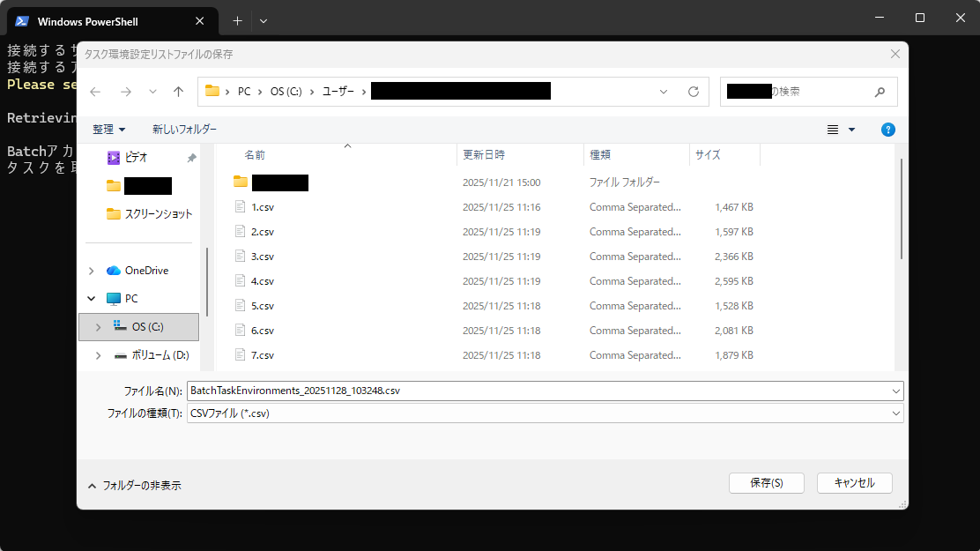The height and width of the screenshot is (551, 980).
Task: Refresh the current folder listing
Action: (x=694, y=91)
